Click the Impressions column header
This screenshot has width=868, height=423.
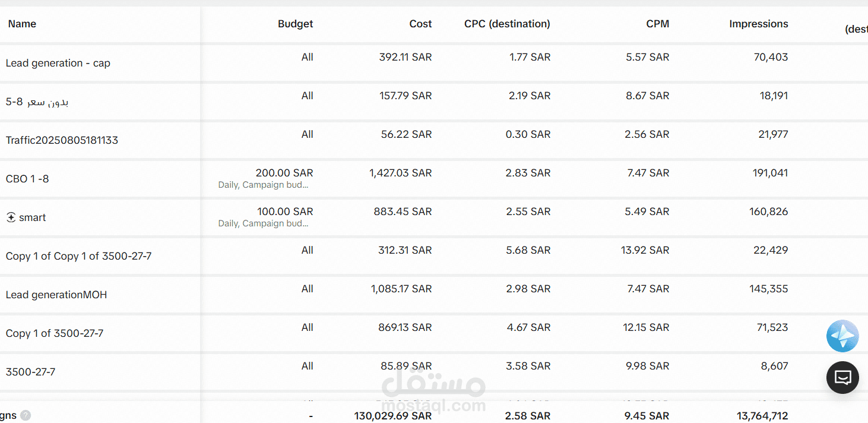coord(758,24)
